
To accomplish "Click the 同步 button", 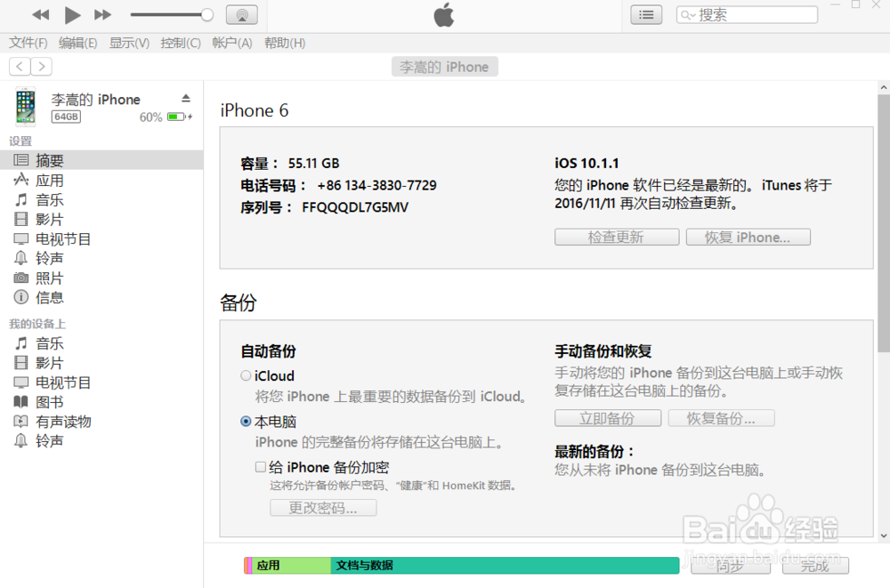I will (730, 566).
